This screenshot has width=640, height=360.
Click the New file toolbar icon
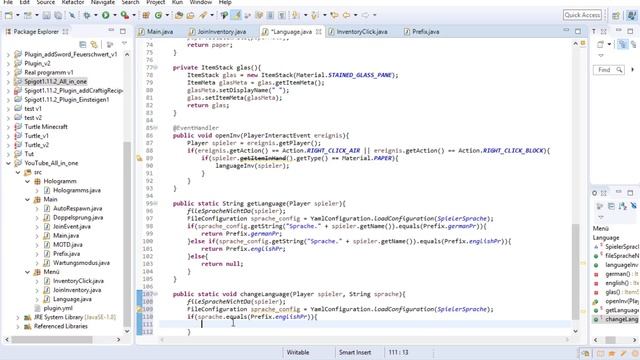[x=8, y=16]
